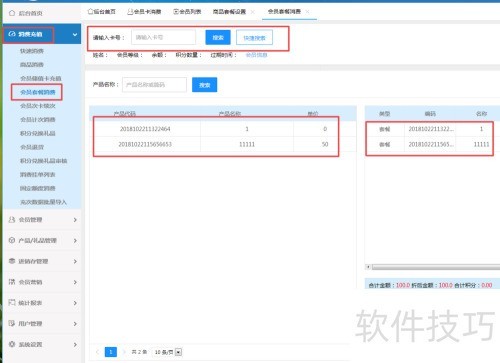Open 会员计次消费 in the sidebar

click(x=38, y=119)
